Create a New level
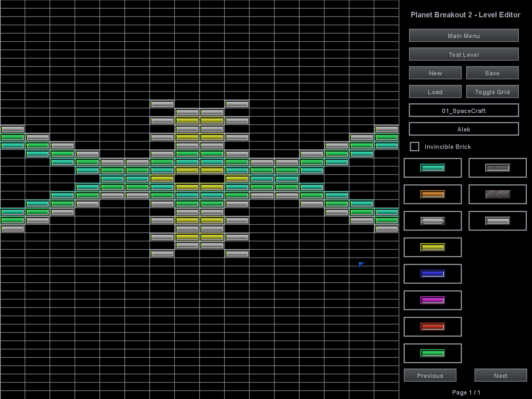This screenshot has width=532, height=399. (x=435, y=73)
